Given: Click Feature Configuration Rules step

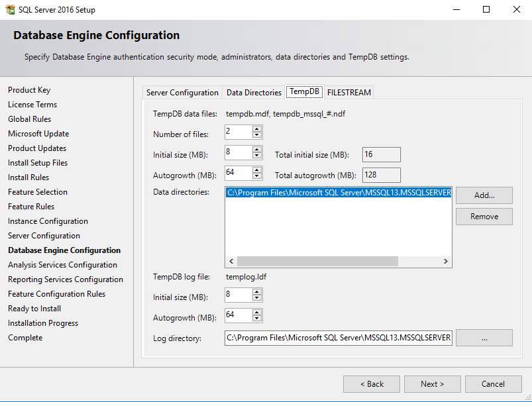Looking at the screenshot, I should (x=57, y=294).
